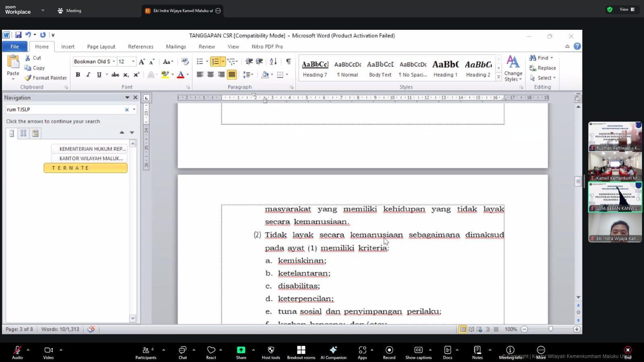Expand the font size dropdown

[133, 62]
